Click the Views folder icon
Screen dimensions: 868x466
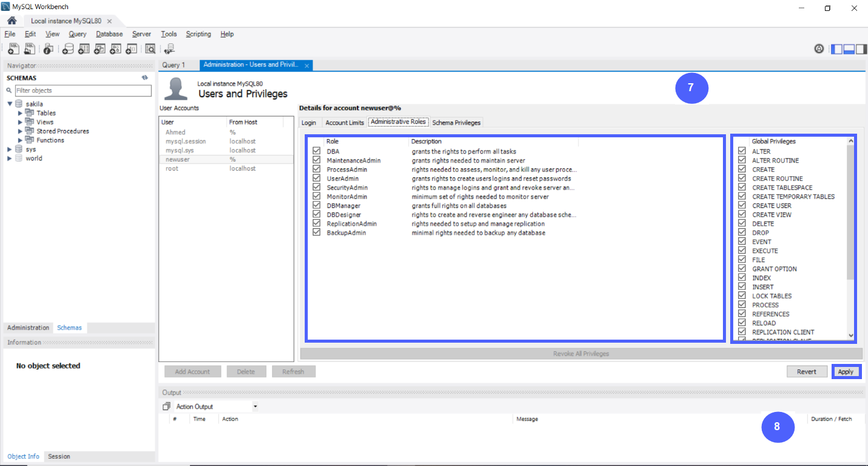(x=30, y=122)
